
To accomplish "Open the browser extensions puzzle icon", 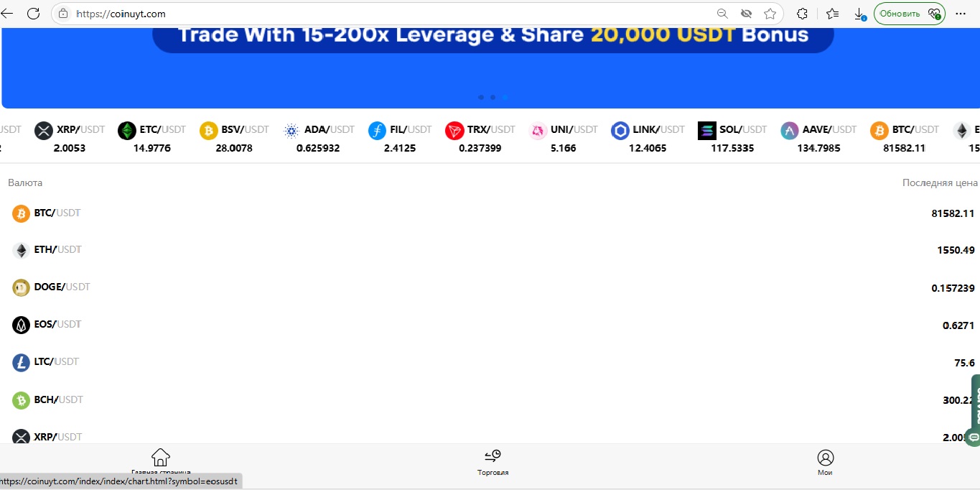I will pos(803,14).
